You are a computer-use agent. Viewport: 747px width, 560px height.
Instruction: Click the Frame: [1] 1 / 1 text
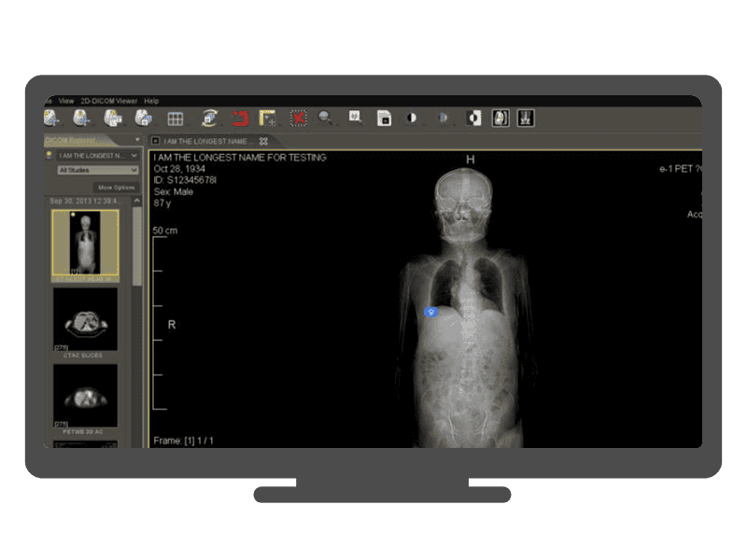click(183, 441)
